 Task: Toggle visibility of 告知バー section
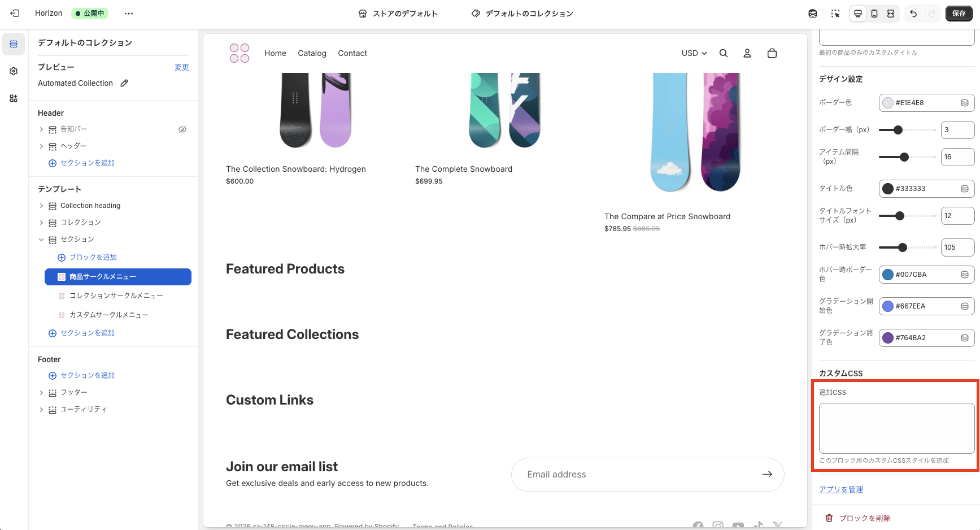182,129
